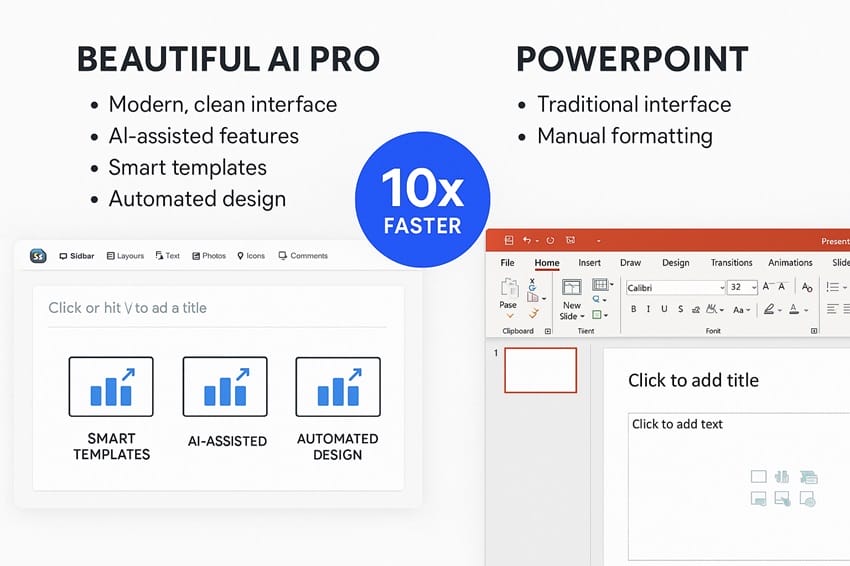Click the 'Click to add text' placeholder
This screenshot has width=850, height=566.
677,424
